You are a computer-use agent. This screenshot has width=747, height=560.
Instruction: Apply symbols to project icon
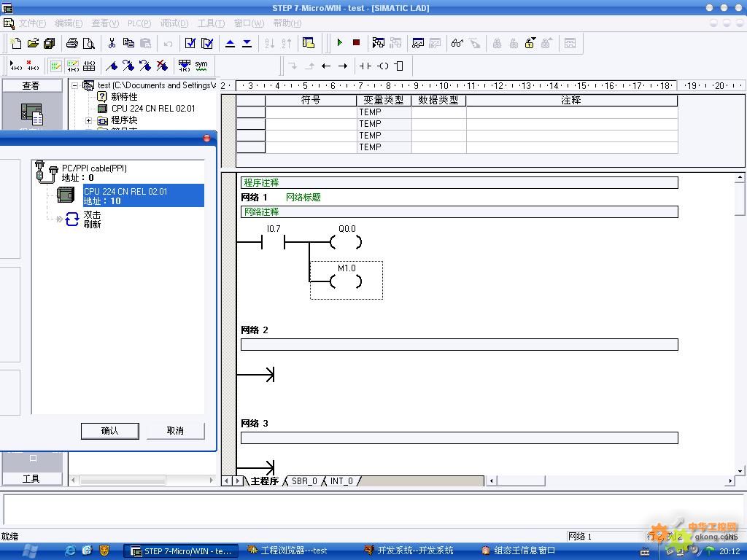click(x=185, y=65)
